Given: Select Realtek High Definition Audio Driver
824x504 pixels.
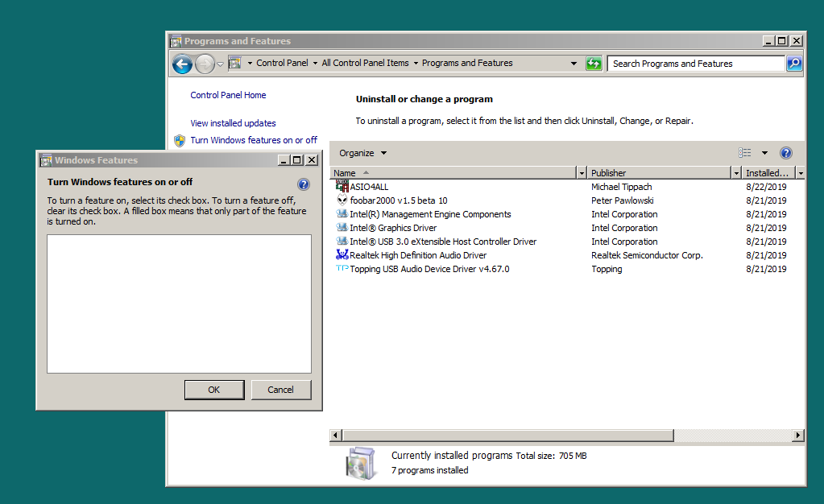Looking at the screenshot, I should (x=418, y=255).
